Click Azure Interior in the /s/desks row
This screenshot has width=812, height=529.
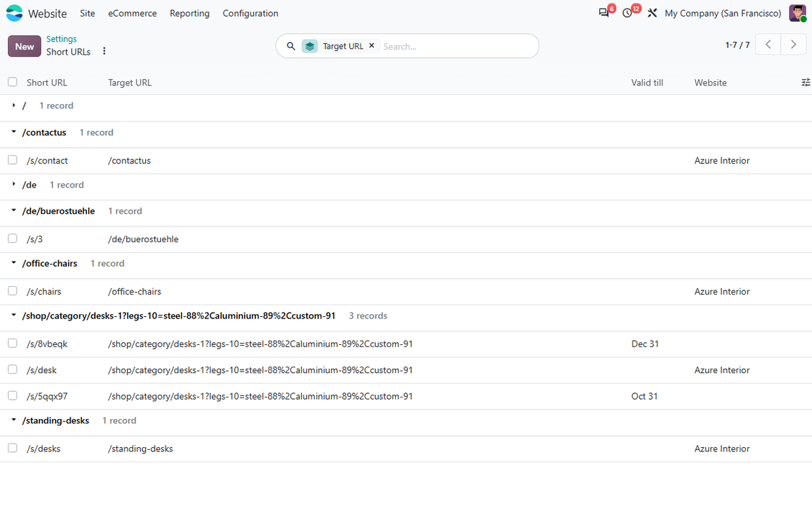722,448
